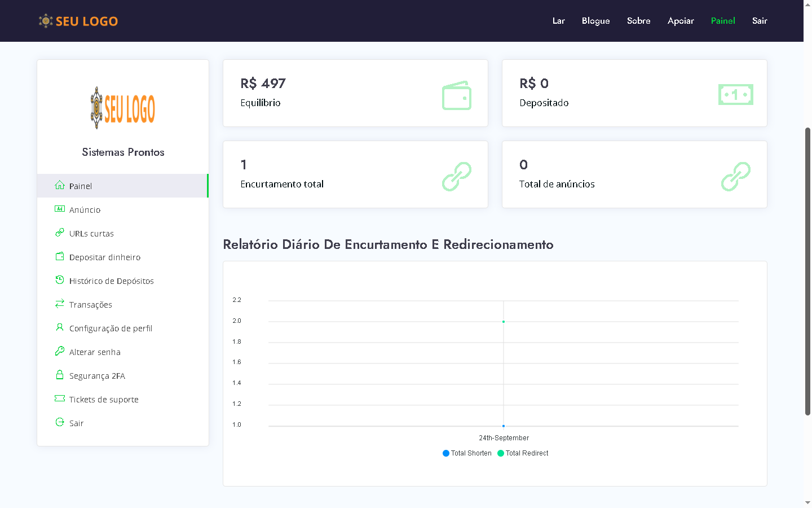This screenshot has height=508, width=812.
Task: Click the house icon beside Painel
Action: pyautogui.click(x=60, y=185)
